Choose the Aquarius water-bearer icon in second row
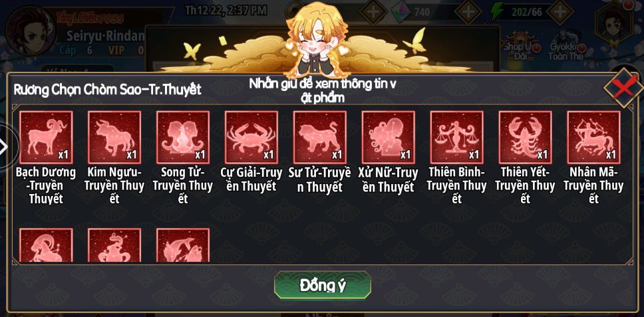Screen dimensions: 644x317 click(x=114, y=245)
